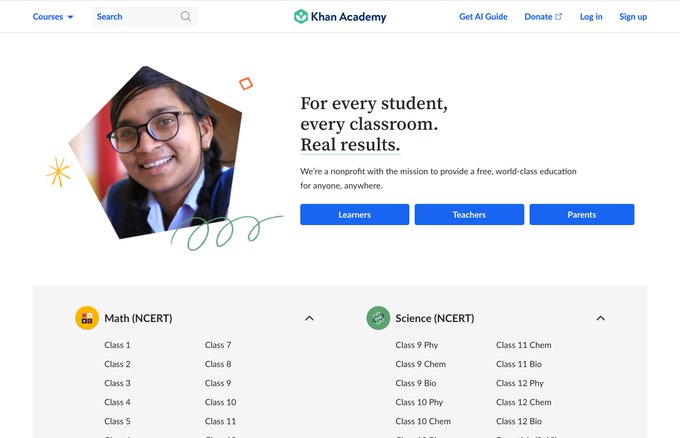Click the student photo in hero
Image resolution: width=680 pixels, height=438 pixels.
click(x=156, y=152)
